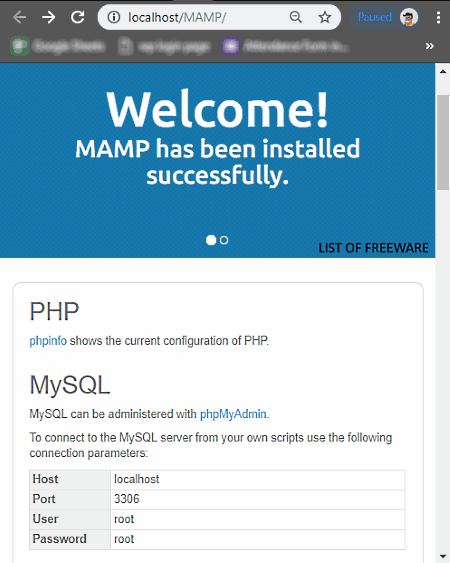Switch to second carousel slide dot
Viewport: 450px width, 563px height.
[224, 240]
